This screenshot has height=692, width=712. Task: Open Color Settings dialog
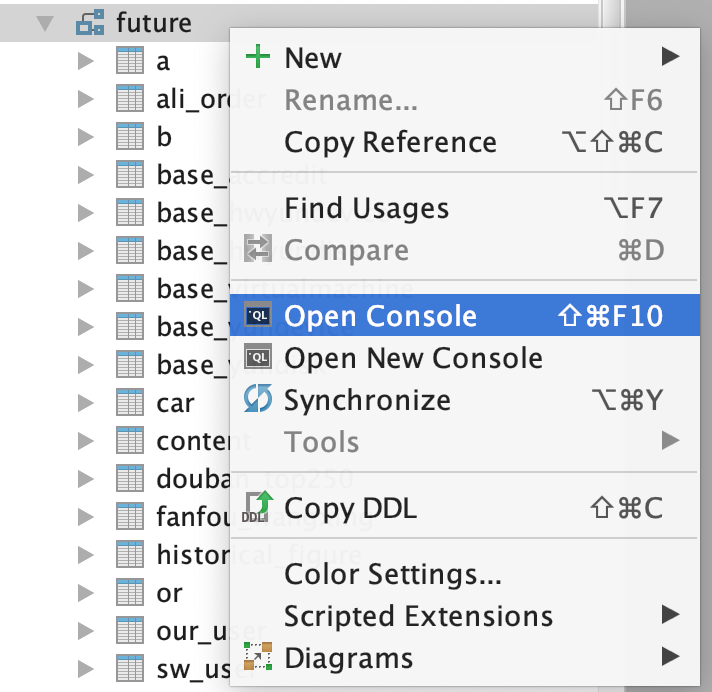tap(392, 574)
